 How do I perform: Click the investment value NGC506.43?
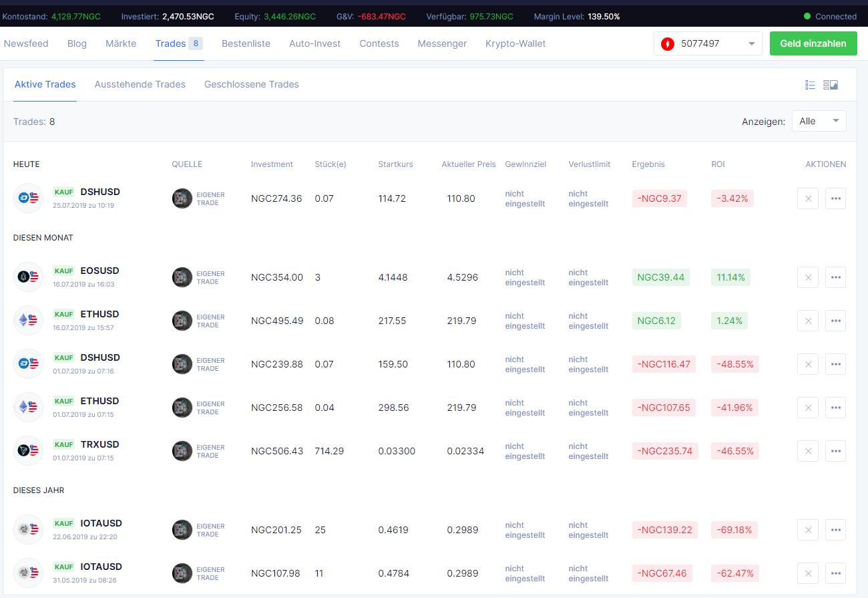[x=277, y=451]
